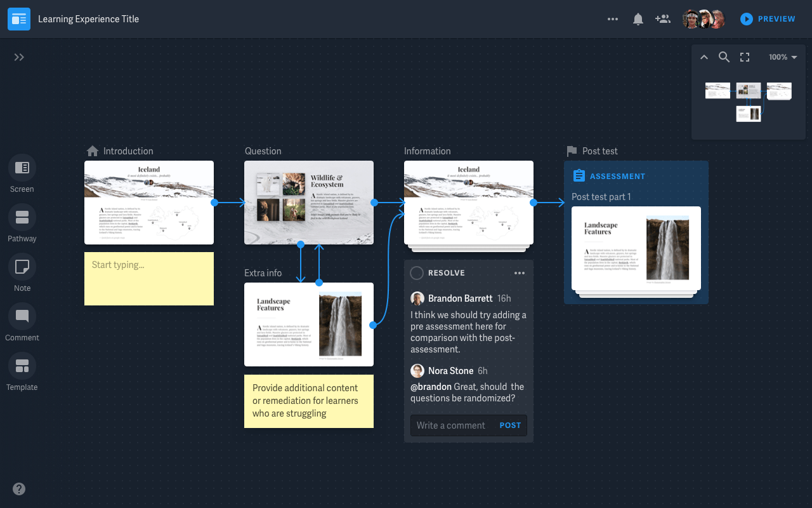
Task: Select the Screen tool
Action: pos(22,174)
